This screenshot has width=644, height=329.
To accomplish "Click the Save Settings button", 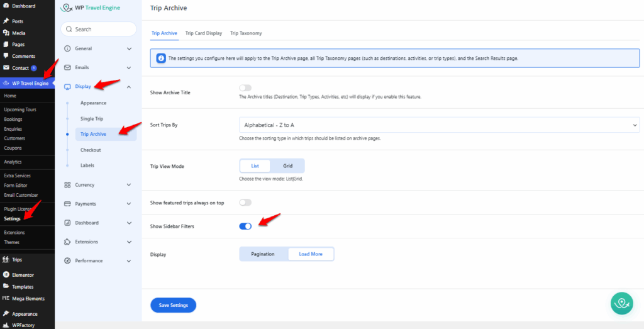I will 173,305.
